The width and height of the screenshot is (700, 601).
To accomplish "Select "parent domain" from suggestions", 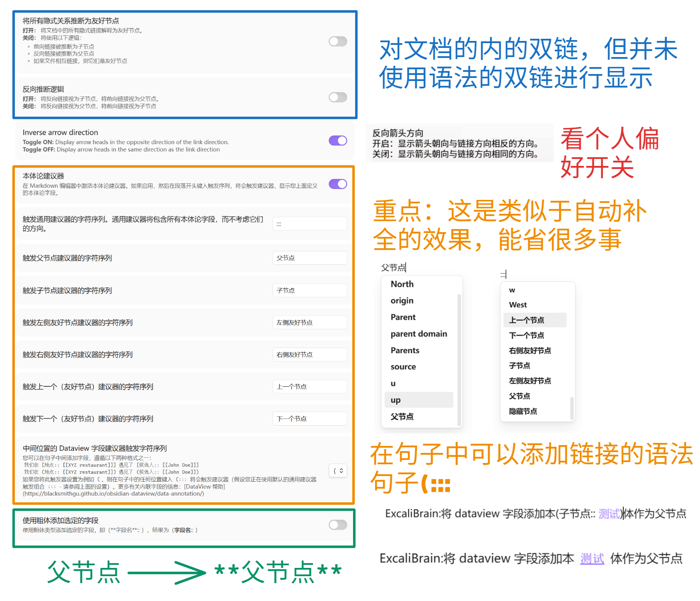I will pyautogui.click(x=418, y=334).
